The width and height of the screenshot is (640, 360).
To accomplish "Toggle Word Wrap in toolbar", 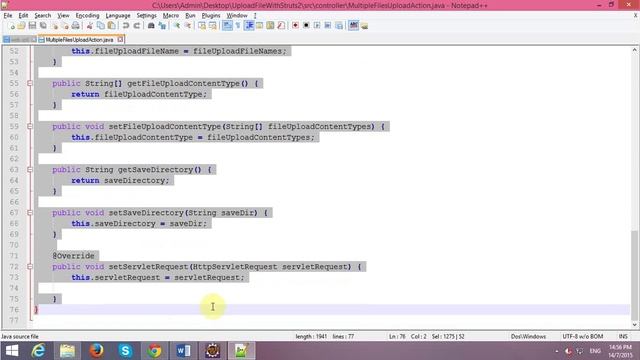I will click(227, 26).
